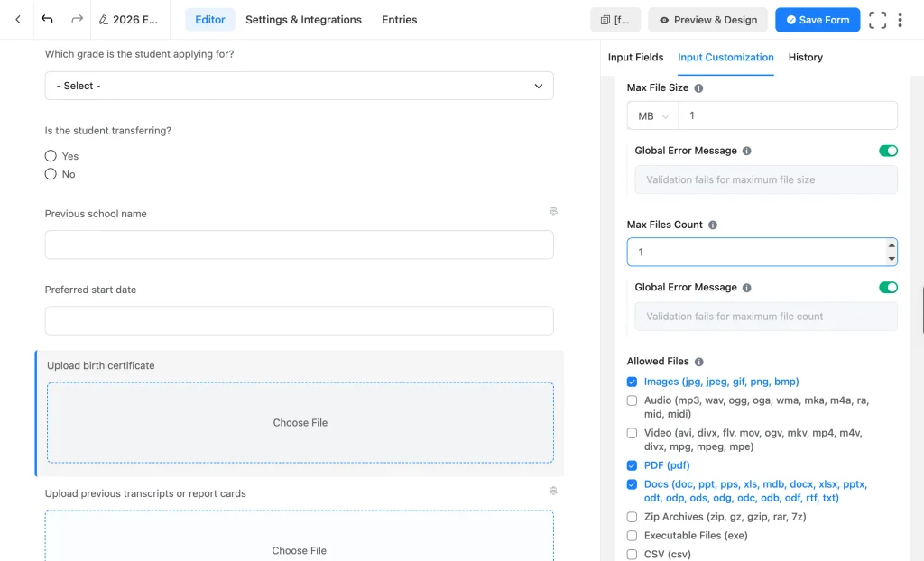Check the Executable Files checkbox
The width and height of the screenshot is (924, 561).
pyautogui.click(x=632, y=536)
